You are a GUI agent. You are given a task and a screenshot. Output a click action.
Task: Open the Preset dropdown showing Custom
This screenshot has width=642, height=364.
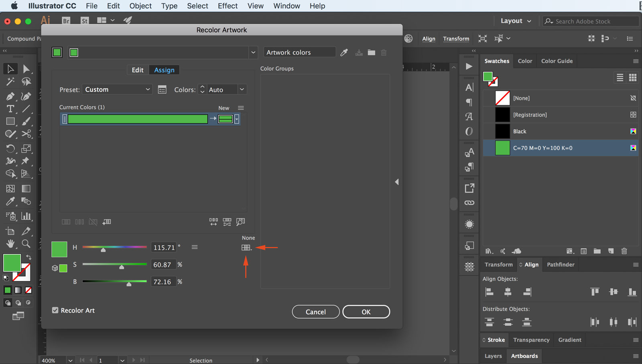tap(117, 89)
